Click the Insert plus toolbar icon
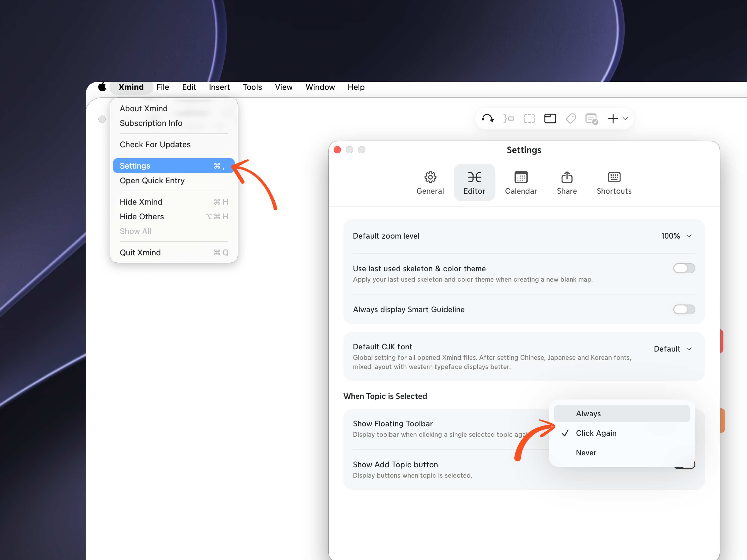This screenshot has height=560, width=747. click(613, 118)
